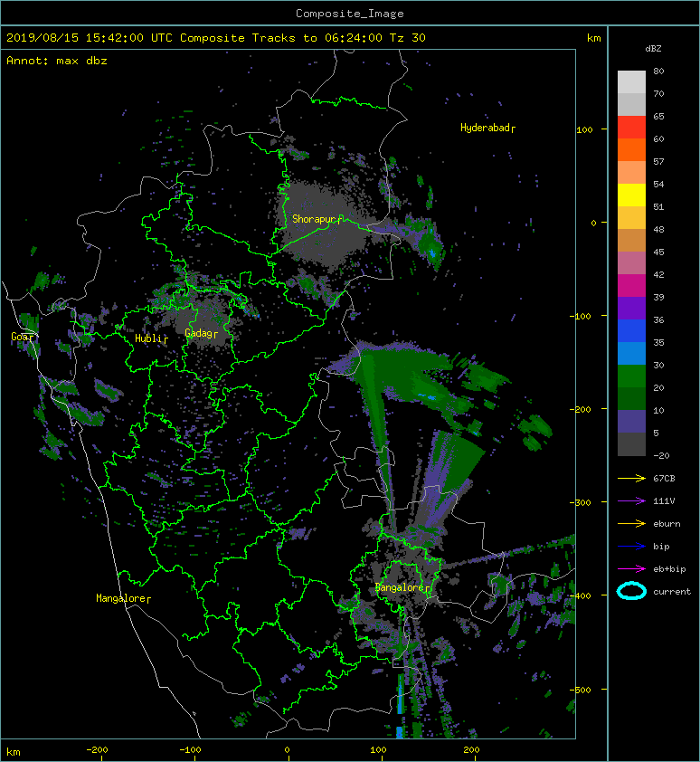
Task: Select the Goa label on the coast
Action: coord(23,337)
